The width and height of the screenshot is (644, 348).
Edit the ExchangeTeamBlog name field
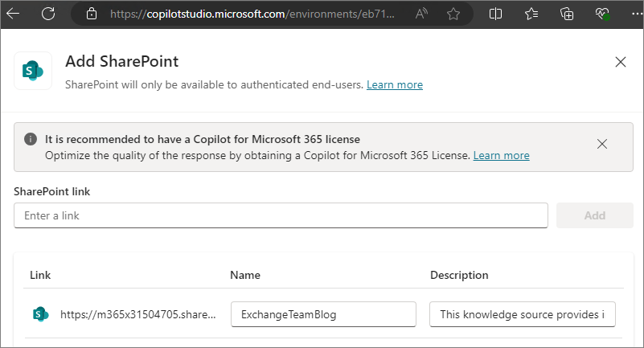coord(324,314)
